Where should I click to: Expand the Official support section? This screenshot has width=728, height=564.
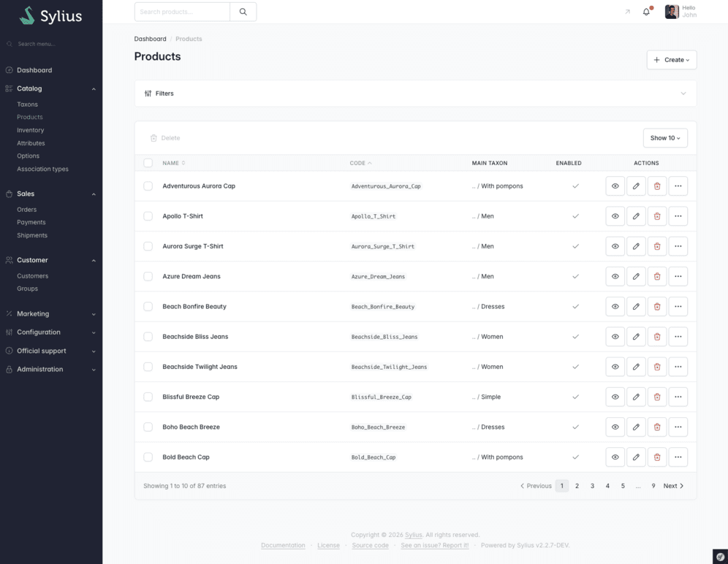point(51,351)
